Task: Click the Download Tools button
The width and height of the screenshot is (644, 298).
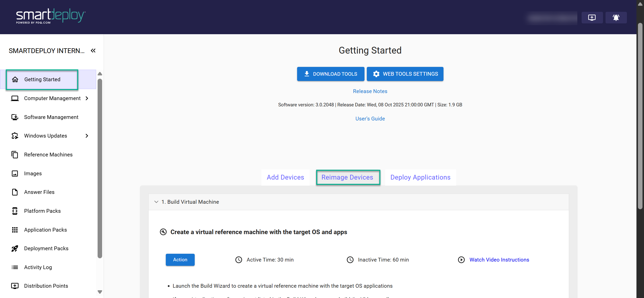Action: point(331,74)
